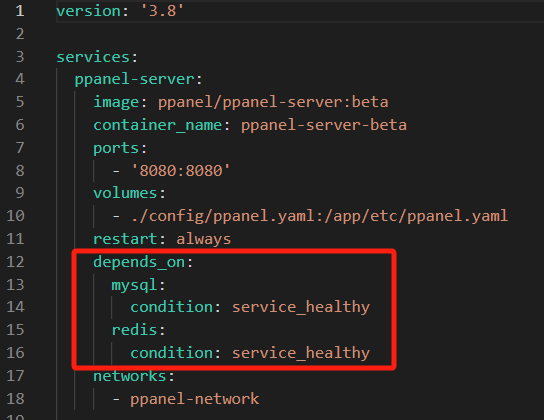Click the condition key under redis
The width and height of the screenshot is (544, 420).
[x=171, y=353]
